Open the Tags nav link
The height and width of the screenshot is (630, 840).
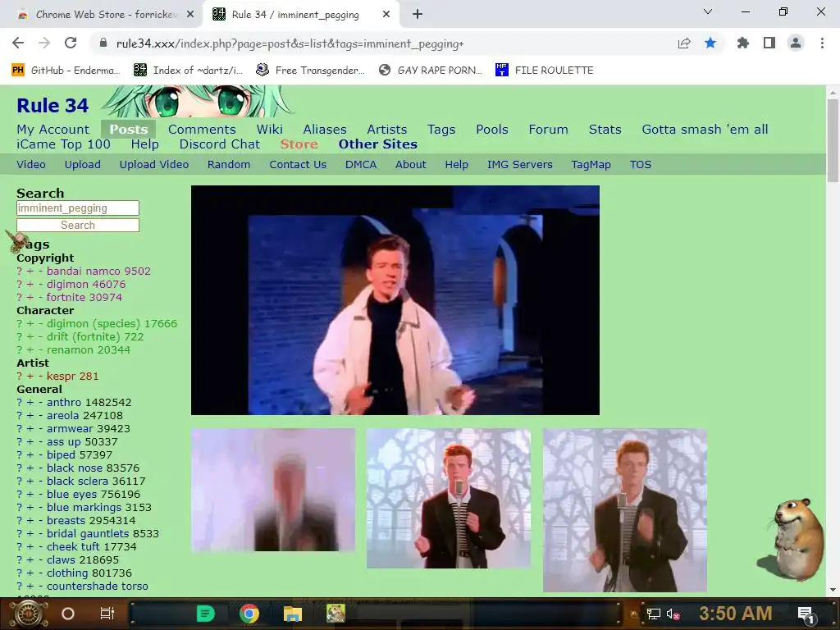[x=441, y=130]
